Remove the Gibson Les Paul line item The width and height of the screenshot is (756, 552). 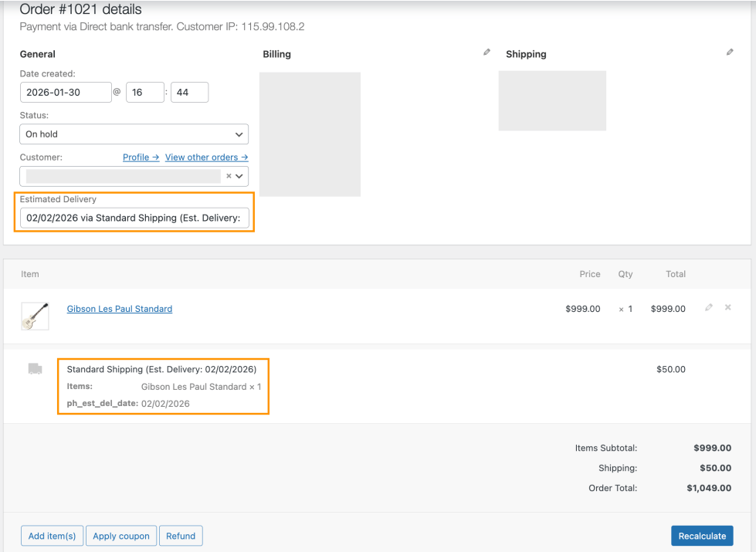pos(727,306)
